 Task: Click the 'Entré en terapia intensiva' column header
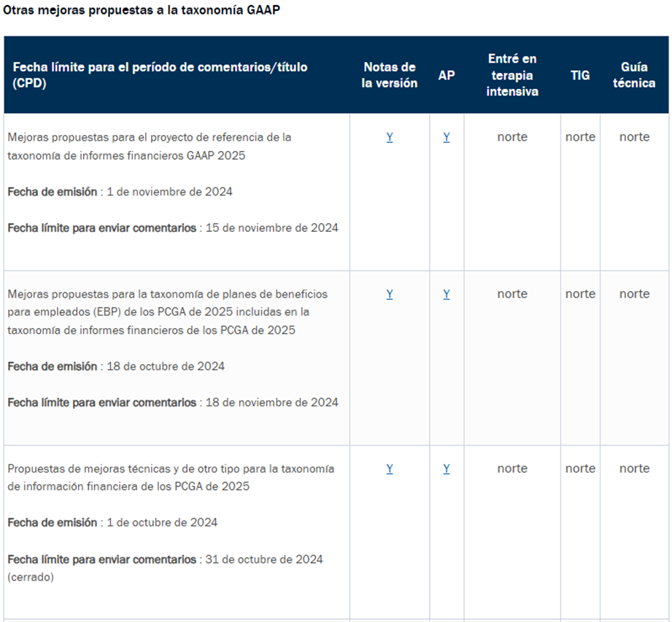512,75
